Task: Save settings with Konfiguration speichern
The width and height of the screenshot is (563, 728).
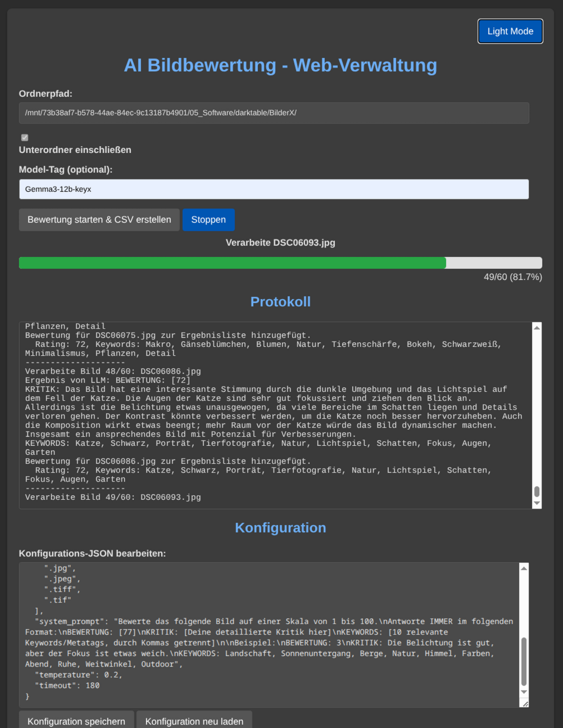Action: (x=76, y=721)
